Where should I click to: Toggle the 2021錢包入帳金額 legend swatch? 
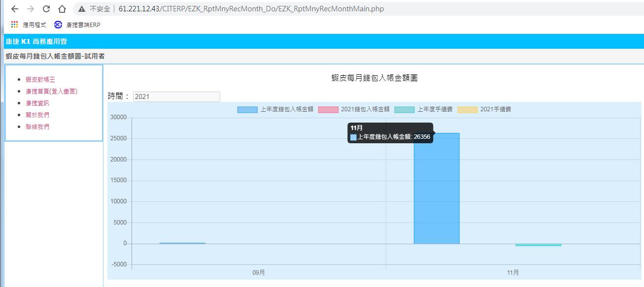coord(328,109)
